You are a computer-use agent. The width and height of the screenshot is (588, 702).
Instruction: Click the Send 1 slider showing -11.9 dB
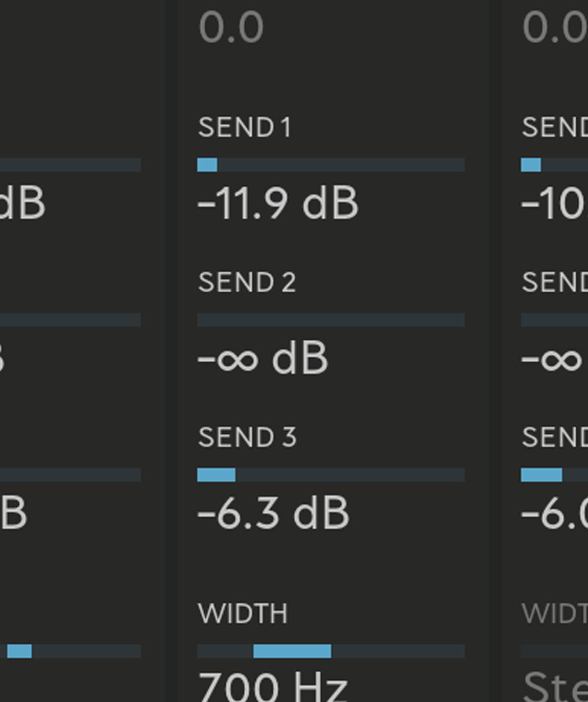click(331, 165)
